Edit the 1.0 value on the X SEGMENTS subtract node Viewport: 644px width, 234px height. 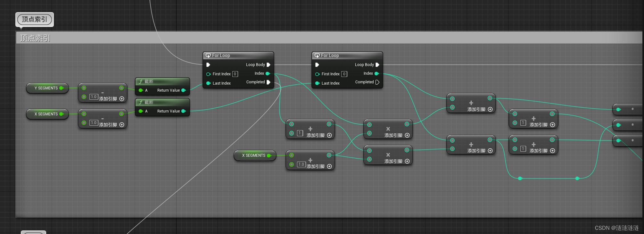pos(94,123)
